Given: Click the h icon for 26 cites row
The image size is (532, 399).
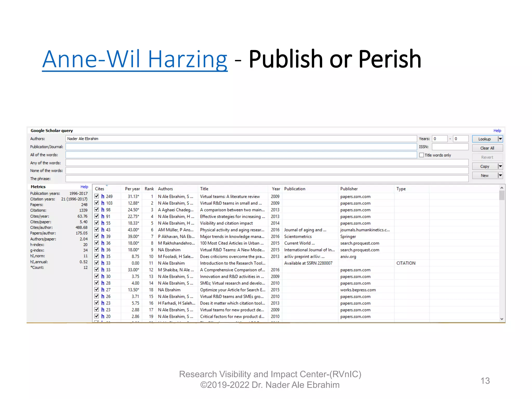Looking at the screenshot, I should pos(103,296).
